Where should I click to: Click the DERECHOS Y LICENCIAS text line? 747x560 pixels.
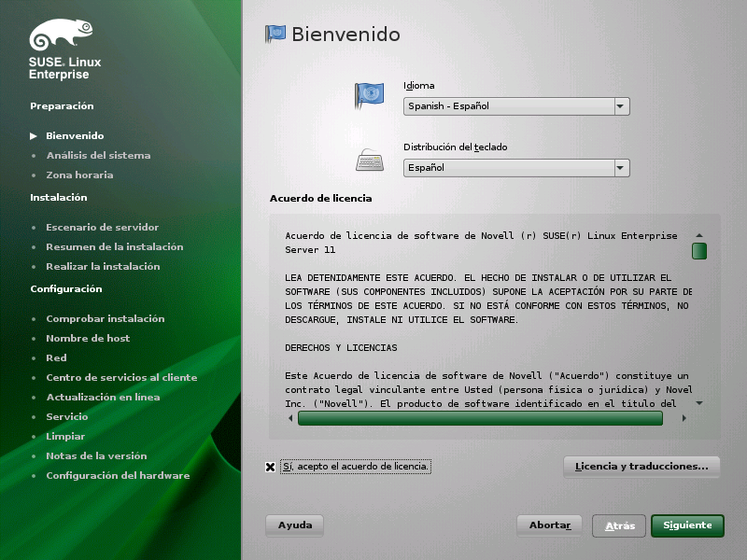coord(341,347)
